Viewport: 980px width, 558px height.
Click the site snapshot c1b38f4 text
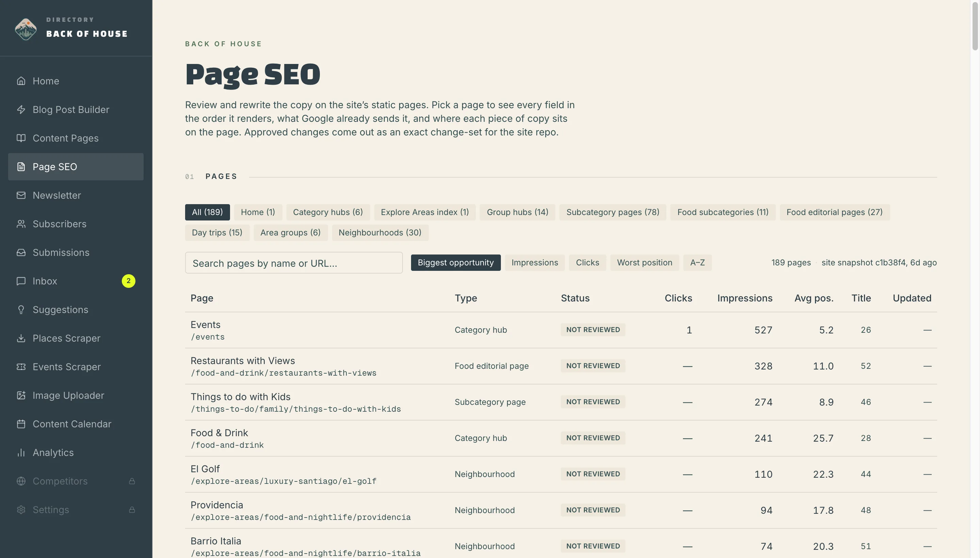tap(879, 263)
